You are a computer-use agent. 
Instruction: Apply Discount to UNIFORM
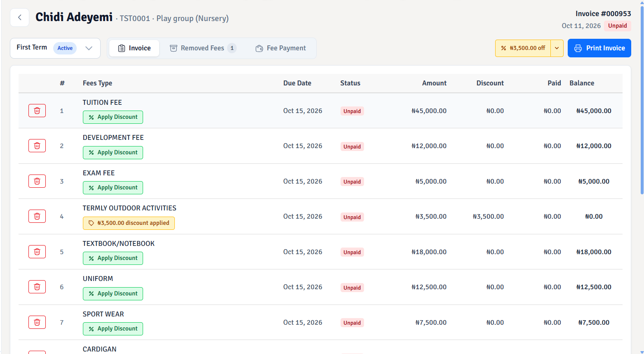tap(113, 294)
